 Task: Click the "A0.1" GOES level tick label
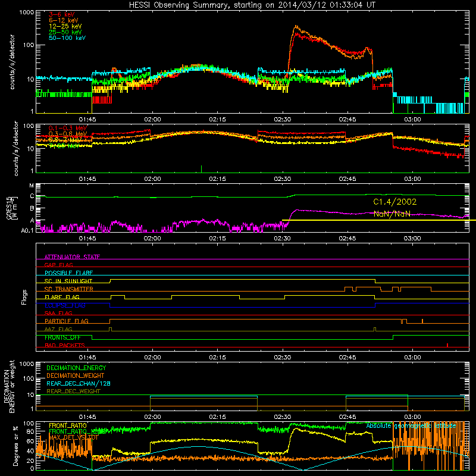click(27, 230)
